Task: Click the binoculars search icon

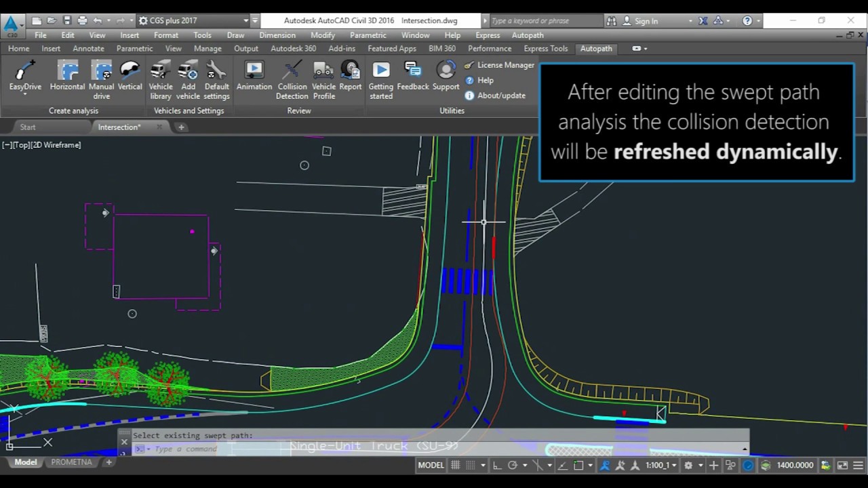Action: pos(612,21)
